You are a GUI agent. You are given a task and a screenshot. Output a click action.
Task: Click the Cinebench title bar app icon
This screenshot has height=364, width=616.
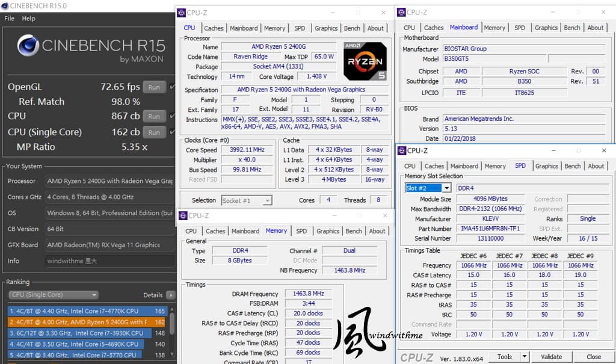pyautogui.click(x=5, y=5)
